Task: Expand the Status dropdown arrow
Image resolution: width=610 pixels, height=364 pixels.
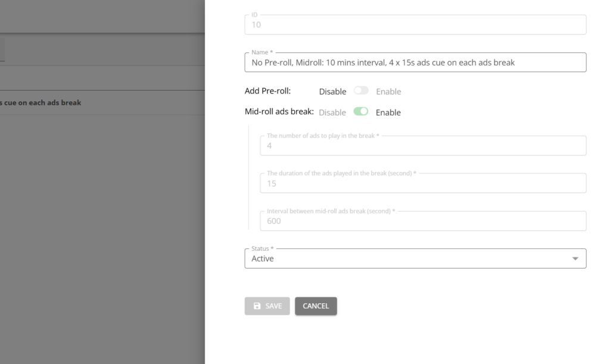Action: (575, 259)
